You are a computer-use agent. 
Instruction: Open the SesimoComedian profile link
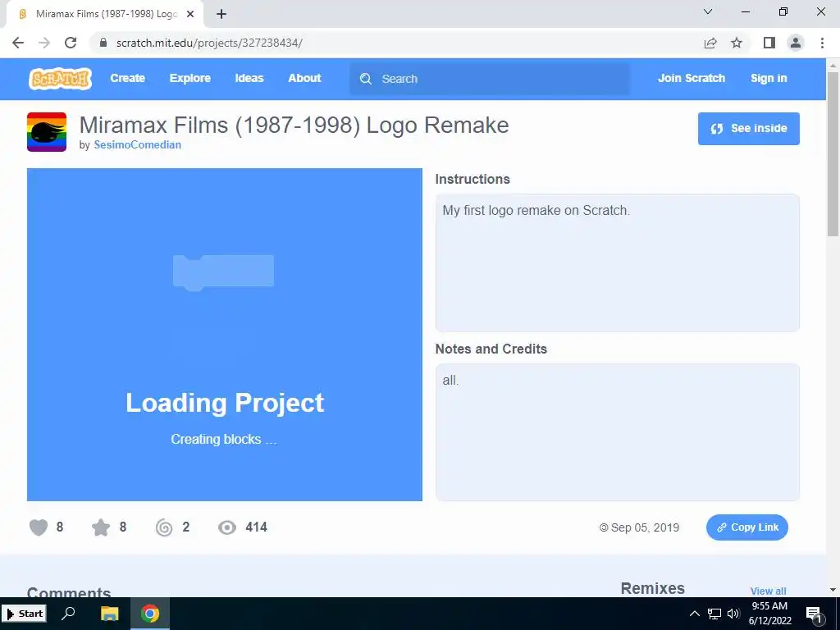(x=137, y=144)
